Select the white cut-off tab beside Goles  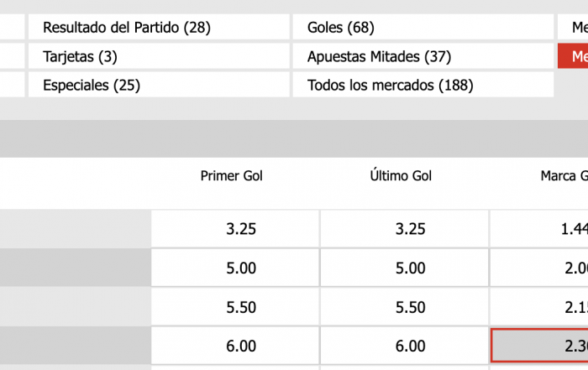tap(574, 28)
